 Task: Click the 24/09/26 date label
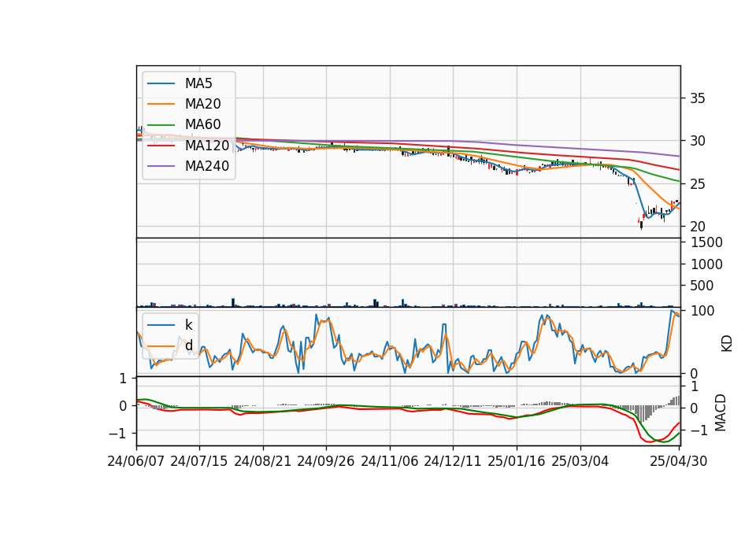point(325,461)
